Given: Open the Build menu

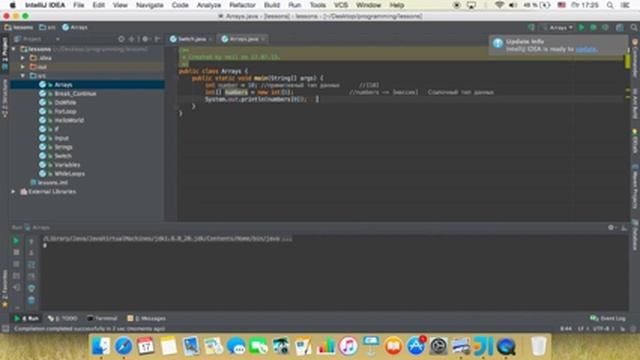Looking at the screenshot, I should [x=272, y=5].
